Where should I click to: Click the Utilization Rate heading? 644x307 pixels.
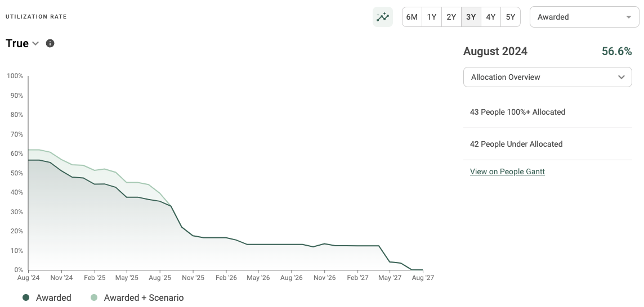[x=36, y=17]
